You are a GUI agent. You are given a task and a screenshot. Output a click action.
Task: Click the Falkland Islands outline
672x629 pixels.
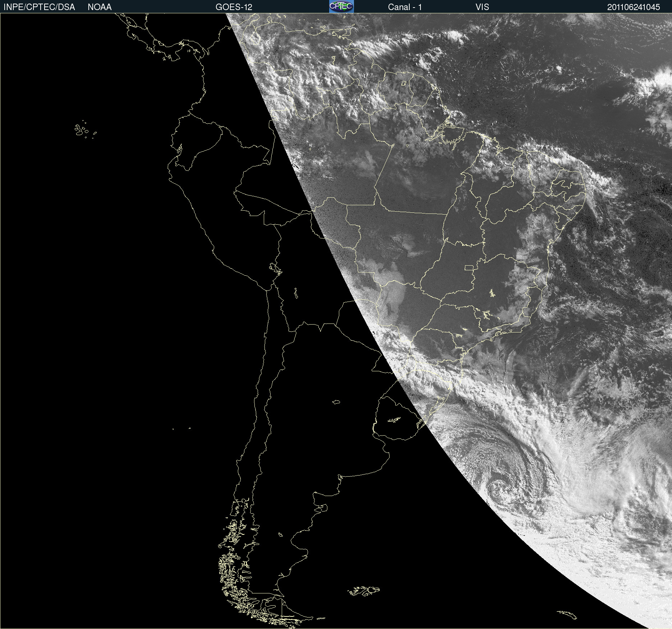(x=364, y=591)
